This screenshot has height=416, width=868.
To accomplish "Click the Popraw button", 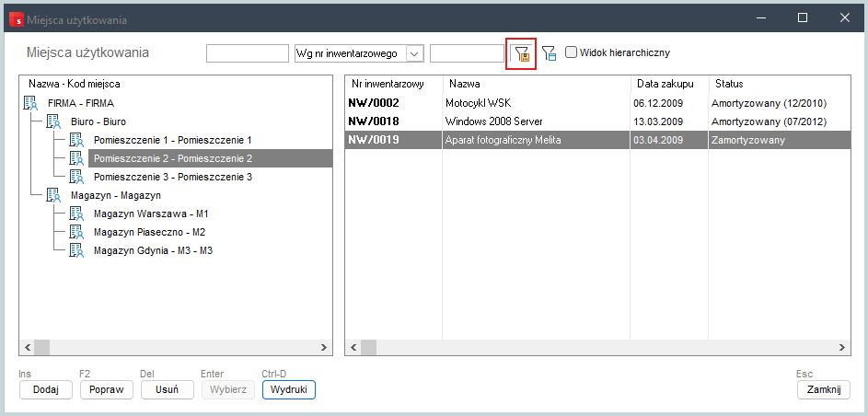I will click(106, 389).
